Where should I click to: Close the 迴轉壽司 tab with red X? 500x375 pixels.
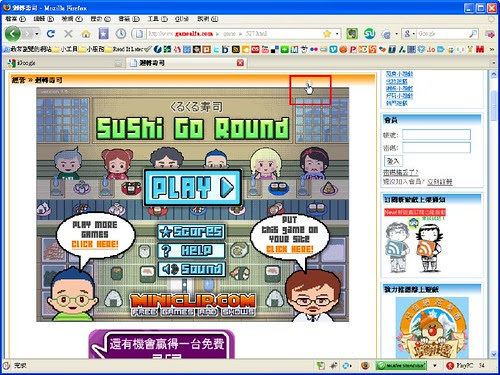pos(240,63)
